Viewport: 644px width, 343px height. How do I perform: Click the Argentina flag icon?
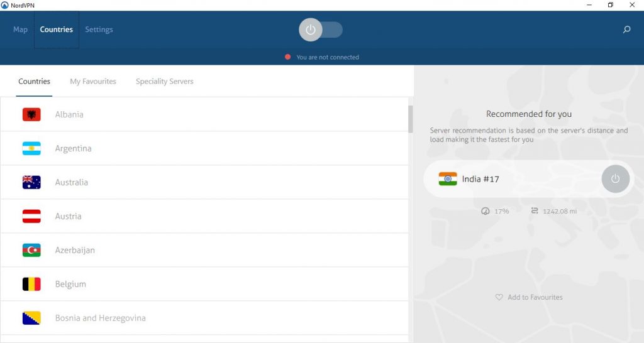coord(31,148)
